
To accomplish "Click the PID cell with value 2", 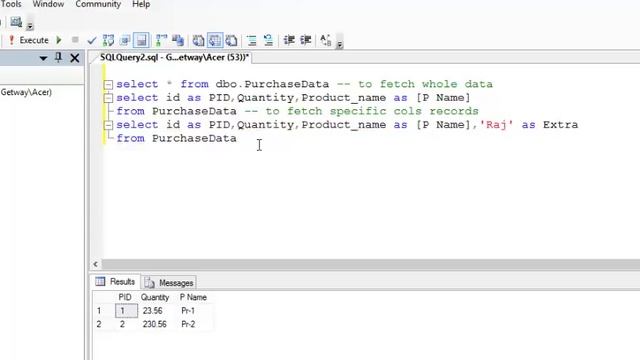I will [x=126, y=324].
